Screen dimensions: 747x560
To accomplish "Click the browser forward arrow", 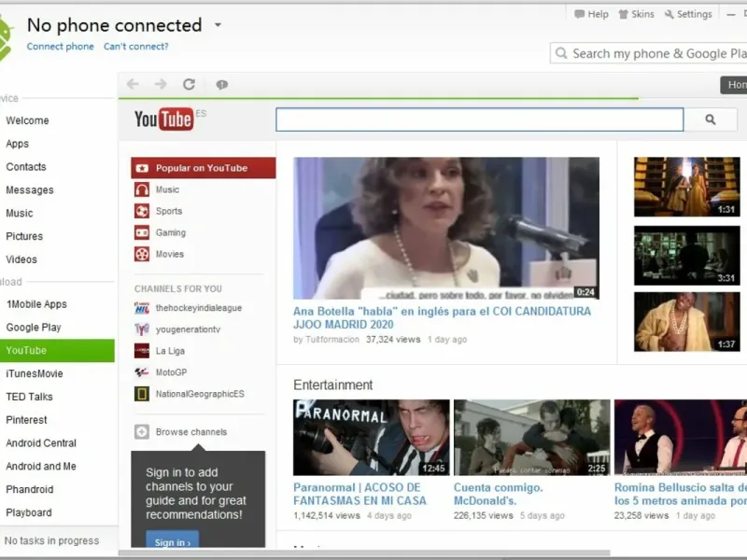I will [161, 84].
